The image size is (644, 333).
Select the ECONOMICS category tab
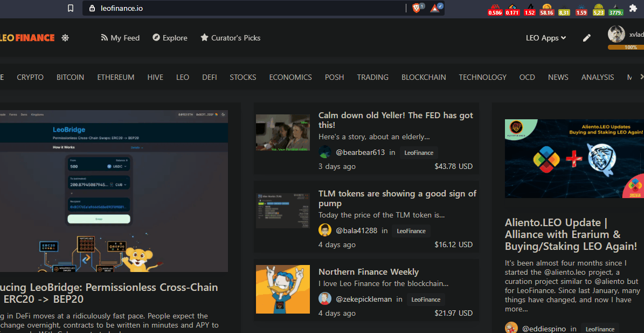pos(290,77)
